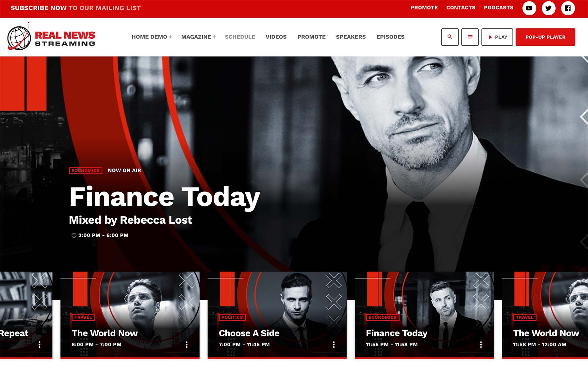Screen dimensions: 588x372
Task: Open options dots on Finance Today 11:55 PM card
Action: coord(481,344)
